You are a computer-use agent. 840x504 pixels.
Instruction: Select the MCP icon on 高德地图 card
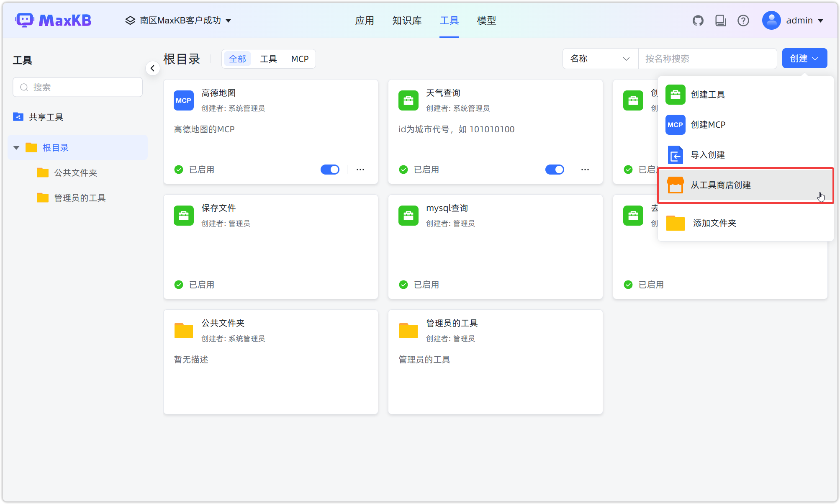tap(183, 100)
